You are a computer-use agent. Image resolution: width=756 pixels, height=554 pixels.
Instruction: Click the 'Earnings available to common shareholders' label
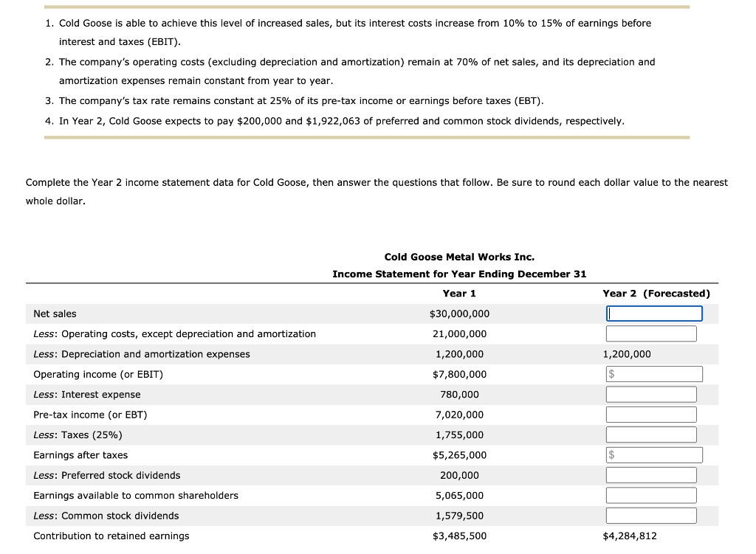[136, 496]
